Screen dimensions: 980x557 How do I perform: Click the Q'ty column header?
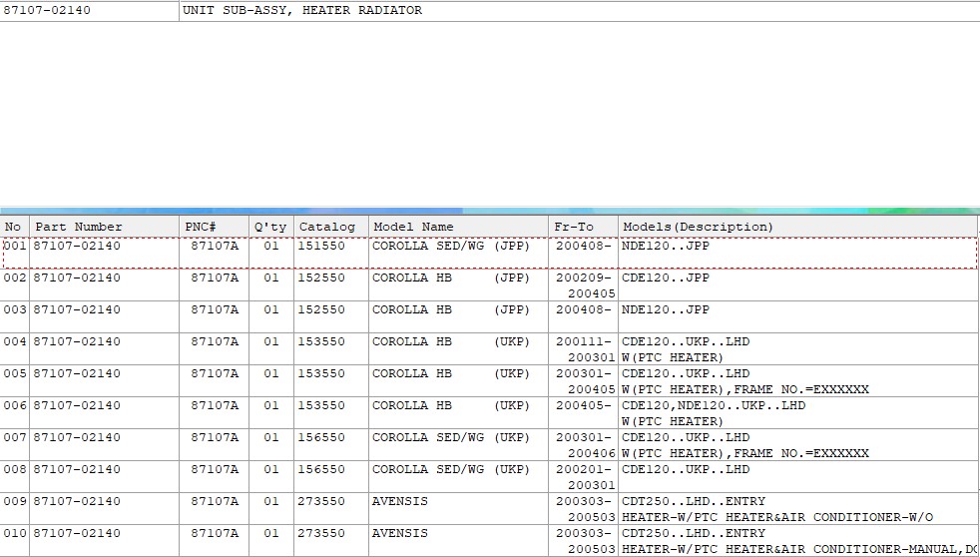(x=269, y=227)
